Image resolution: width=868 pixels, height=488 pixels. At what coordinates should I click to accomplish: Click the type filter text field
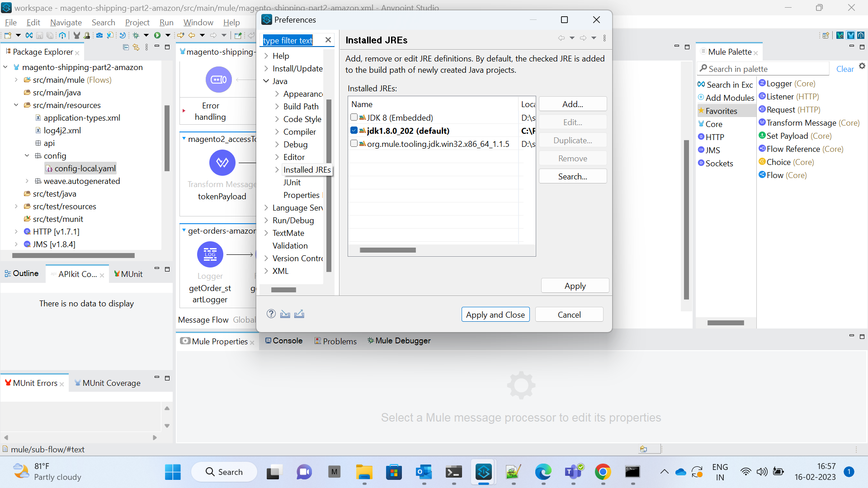pos(292,40)
